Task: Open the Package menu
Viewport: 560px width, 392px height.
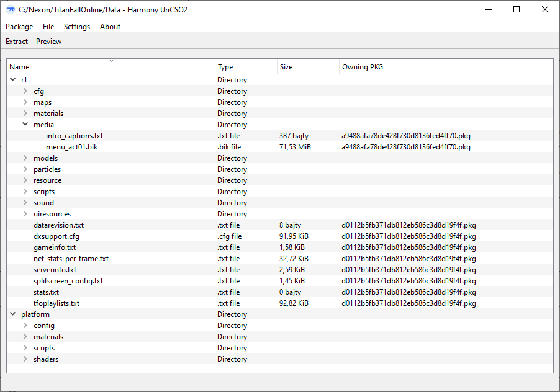Action: 19,27
